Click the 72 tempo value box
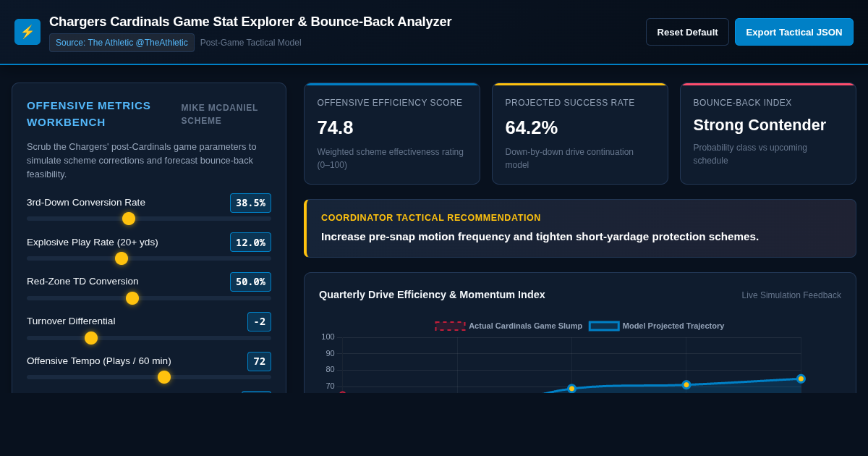 click(x=259, y=361)
